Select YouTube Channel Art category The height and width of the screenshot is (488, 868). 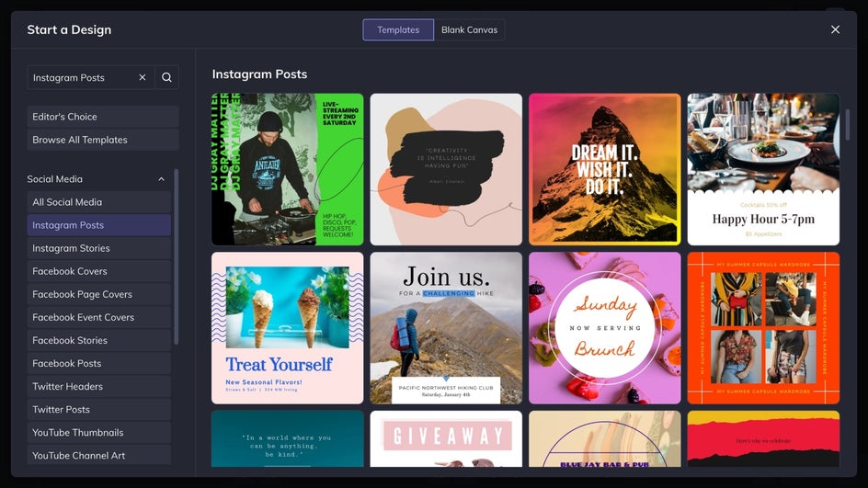point(99,455)
